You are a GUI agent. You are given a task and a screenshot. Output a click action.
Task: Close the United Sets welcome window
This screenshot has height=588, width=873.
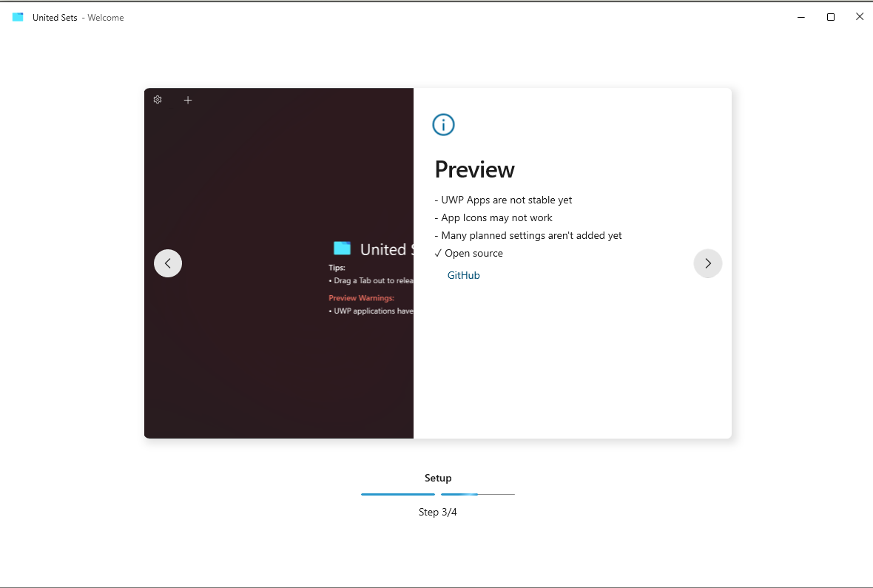click(860, 17)
